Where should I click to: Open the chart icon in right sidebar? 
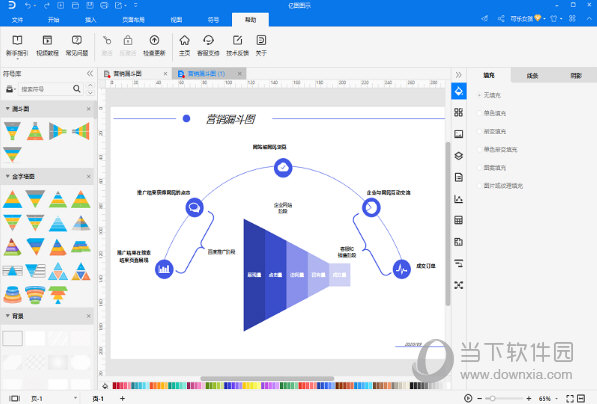pos(459,199)
